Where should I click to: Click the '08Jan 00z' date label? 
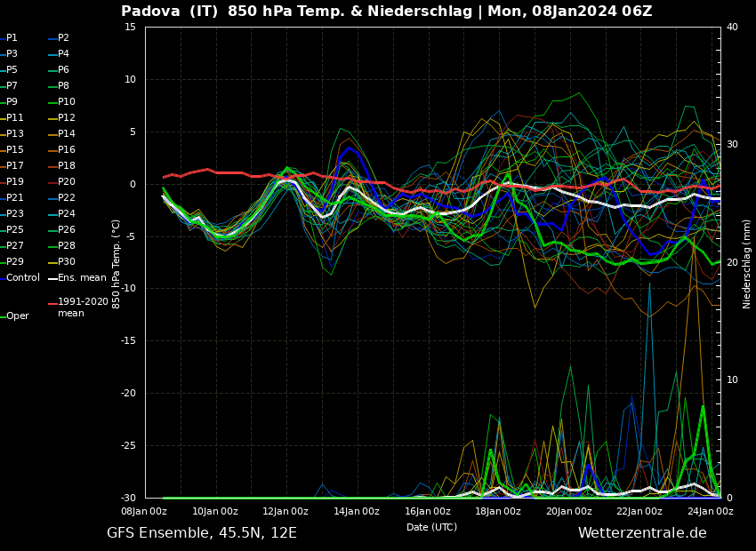pos(144,511)
